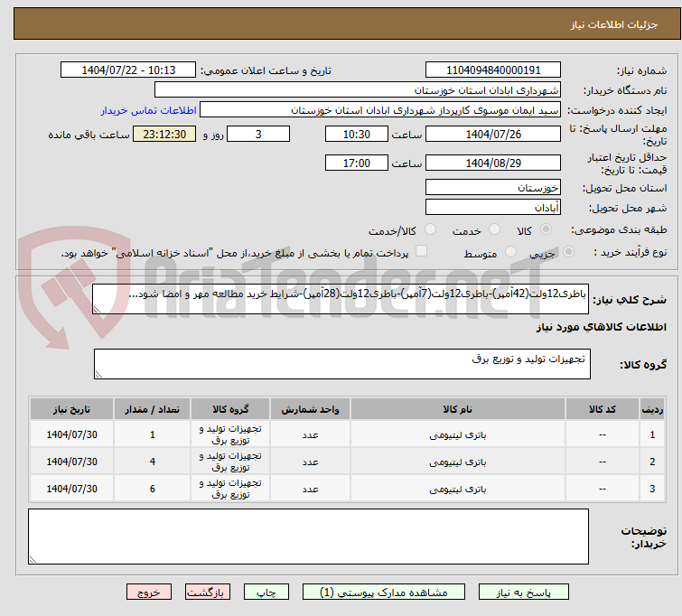The image size is (682, 616).
Task: Click the response deadline date 1404/07/26 field
Action: click(x=493, y=134)
